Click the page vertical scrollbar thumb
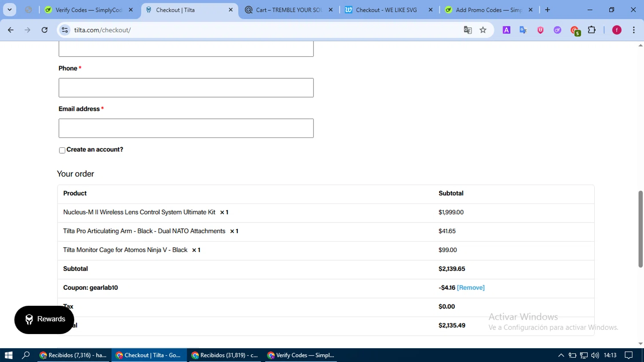This screenshot has height=362, width=644. pos(641,229)
